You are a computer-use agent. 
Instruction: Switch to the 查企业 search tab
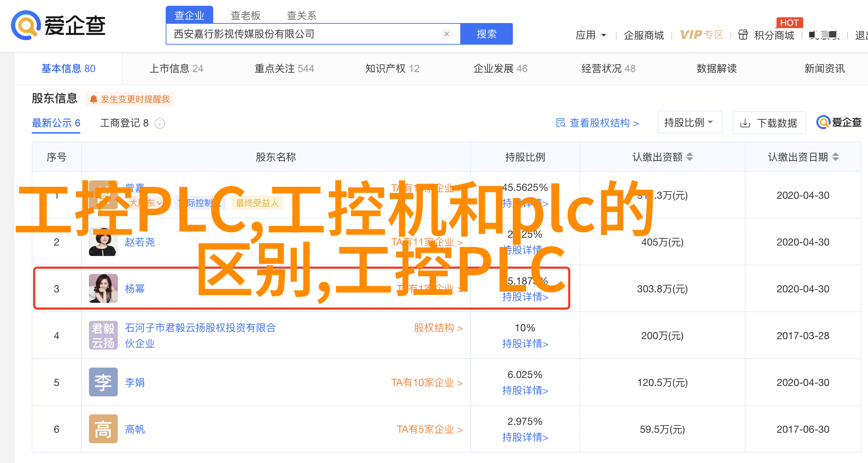click(x=189, y=15)
